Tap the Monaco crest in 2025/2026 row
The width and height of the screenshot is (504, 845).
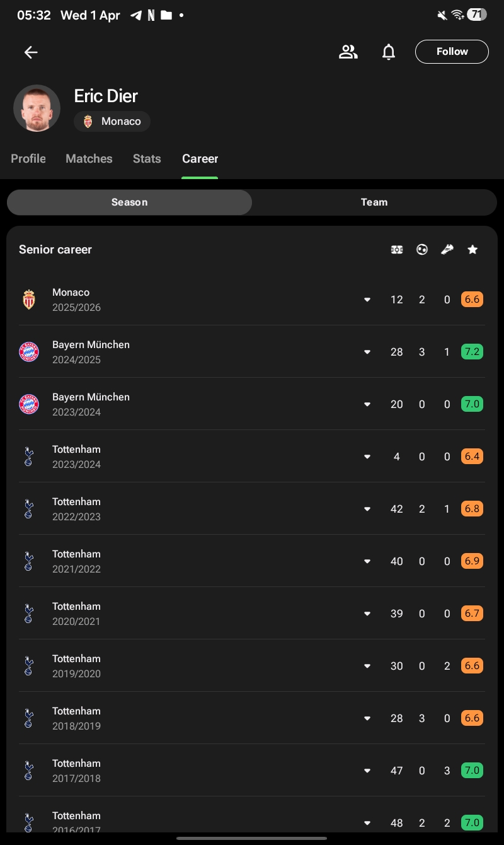29,300
